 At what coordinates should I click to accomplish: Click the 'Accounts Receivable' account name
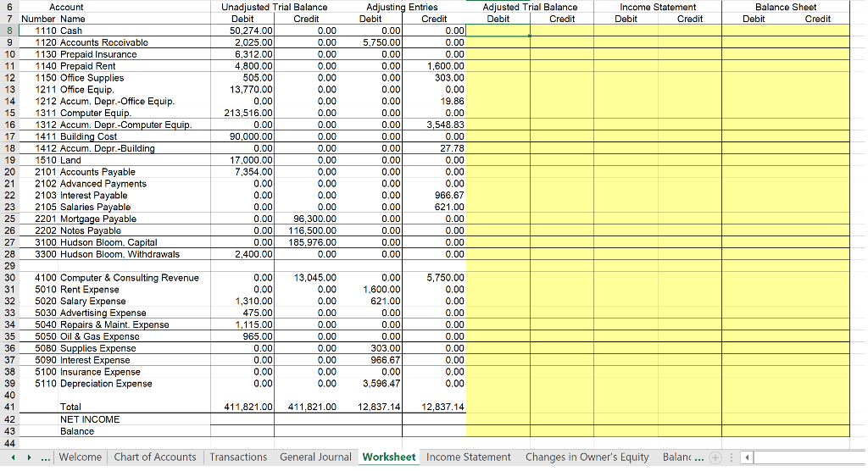[104, 42]
